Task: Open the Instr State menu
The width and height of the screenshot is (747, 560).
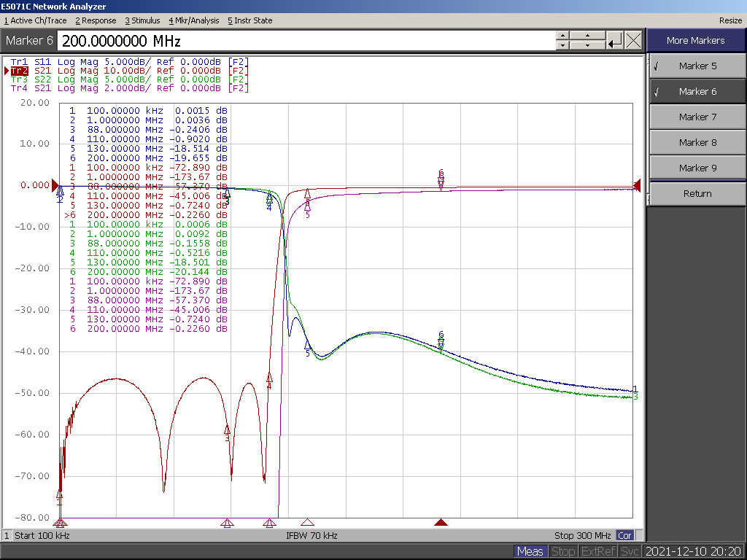Action: click(249, 20)
